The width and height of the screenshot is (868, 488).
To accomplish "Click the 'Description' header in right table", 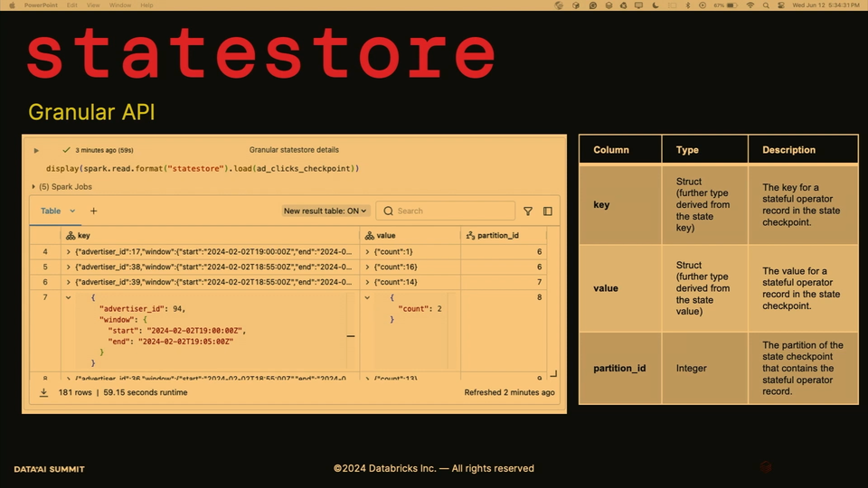I will (x=788, y=150).
